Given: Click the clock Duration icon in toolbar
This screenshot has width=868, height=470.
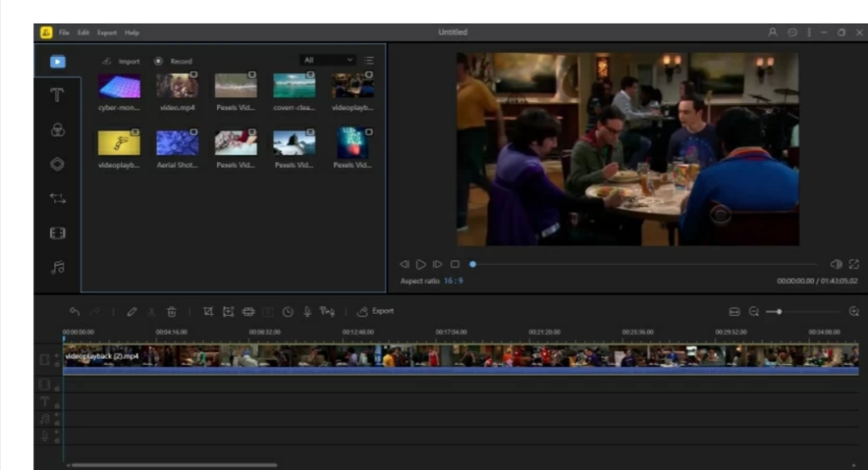Looking at the screenshot, I should click(x=288, y=311).
